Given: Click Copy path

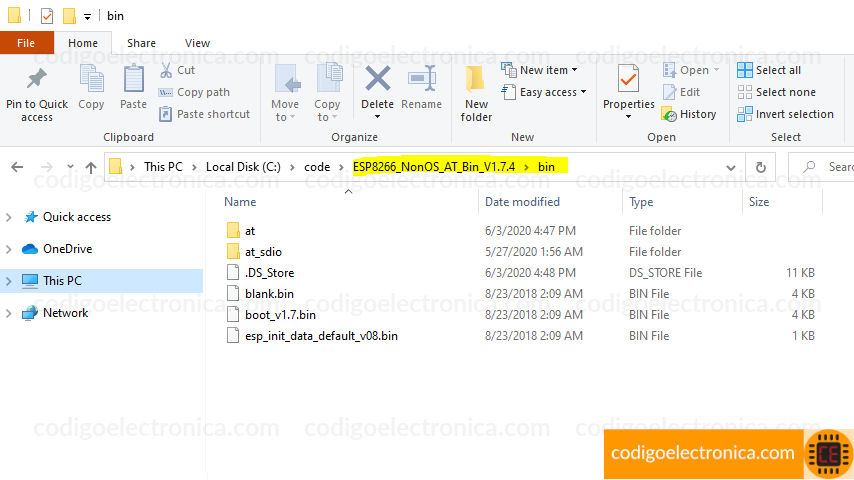Looking at the screenshot, I should [x=194, y=92].
